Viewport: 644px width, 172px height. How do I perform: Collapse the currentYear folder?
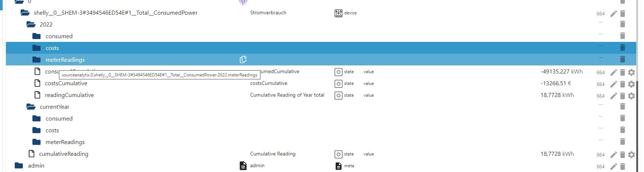click(x=31, y=107)
